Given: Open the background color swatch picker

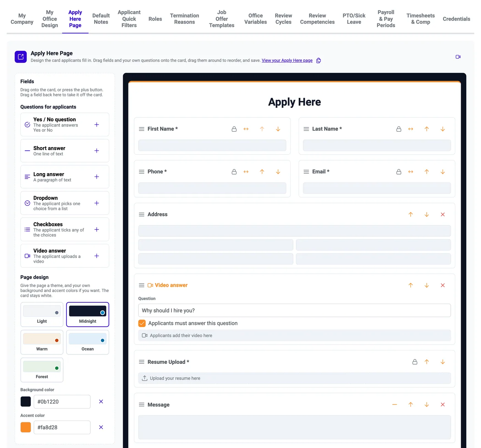Looking at the screenshot, I should (26, 402).
